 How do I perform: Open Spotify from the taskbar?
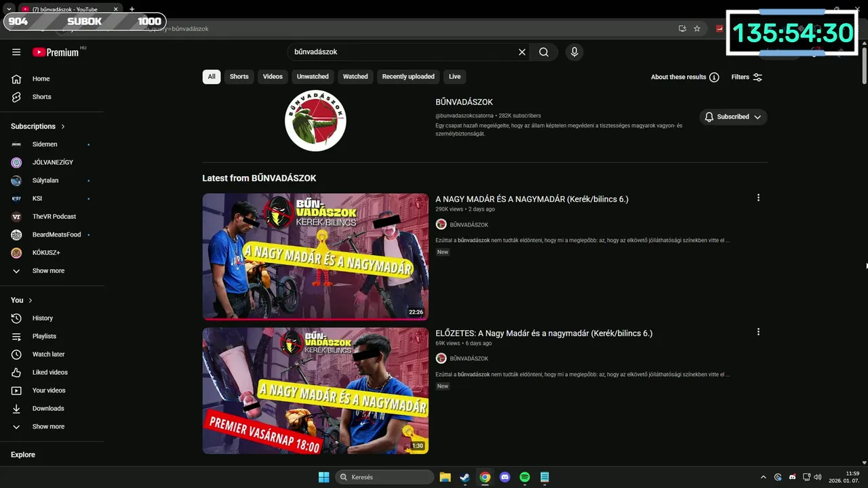tap(525, 477)
